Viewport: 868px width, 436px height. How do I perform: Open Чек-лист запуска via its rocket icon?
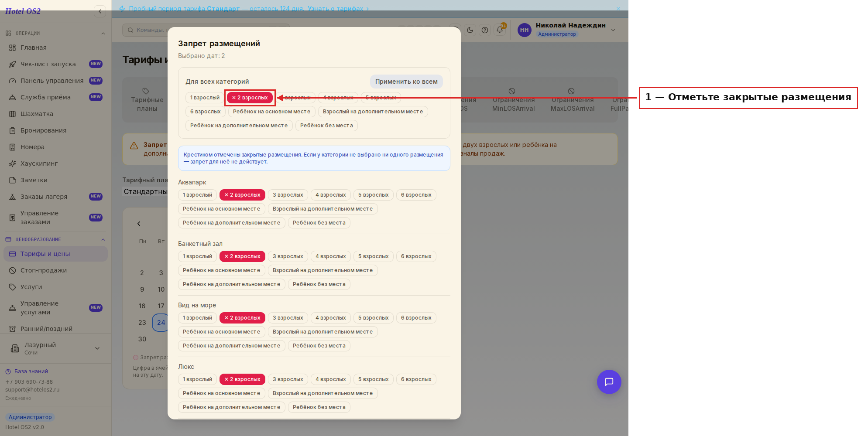[12, 64]
